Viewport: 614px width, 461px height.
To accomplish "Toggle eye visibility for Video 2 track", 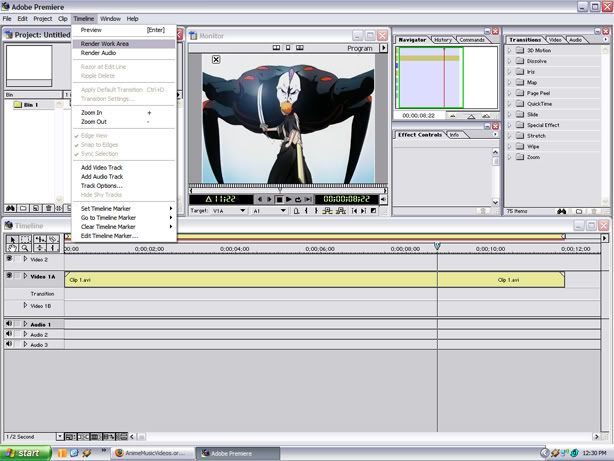I will (9, 259).
